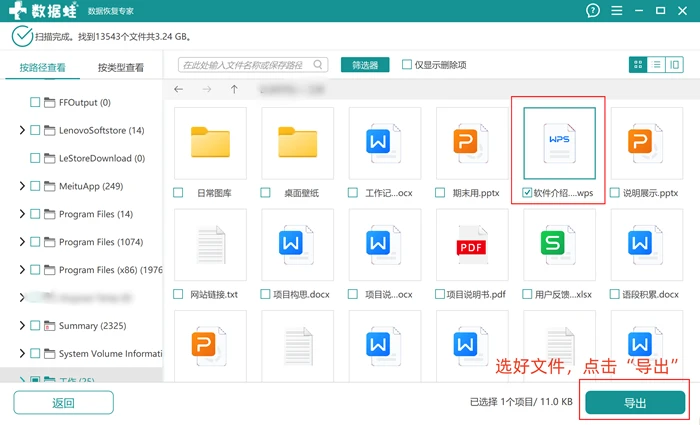Open the help question mark icon
The image size is (700, 425).
[593, 10]
